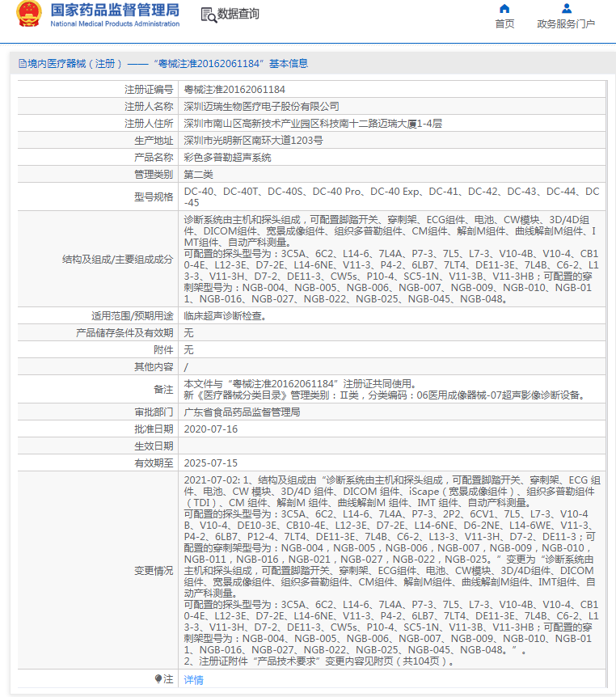Click the 结构及组成/主要组成成分 row label

(118, 260)
